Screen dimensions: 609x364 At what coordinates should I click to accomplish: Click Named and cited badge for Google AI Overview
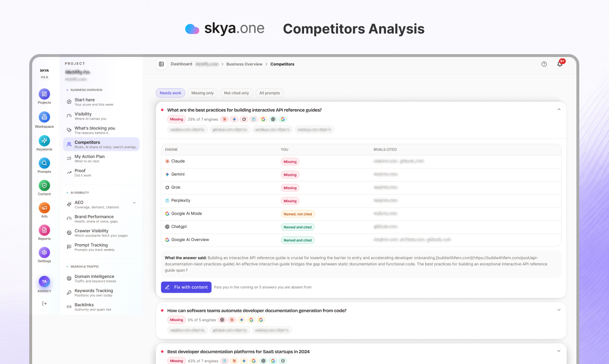click(x=298, y=240)
